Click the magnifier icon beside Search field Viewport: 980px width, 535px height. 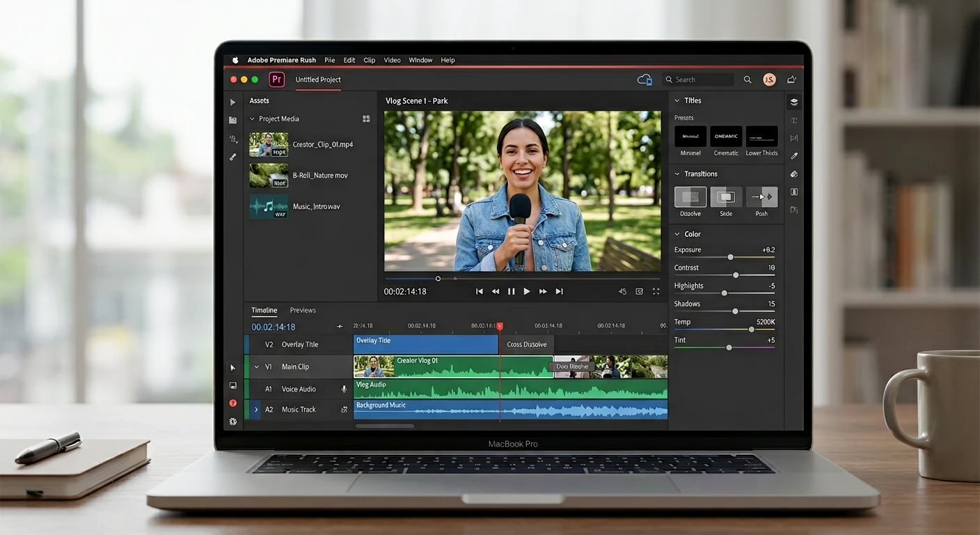coord(748,80)
